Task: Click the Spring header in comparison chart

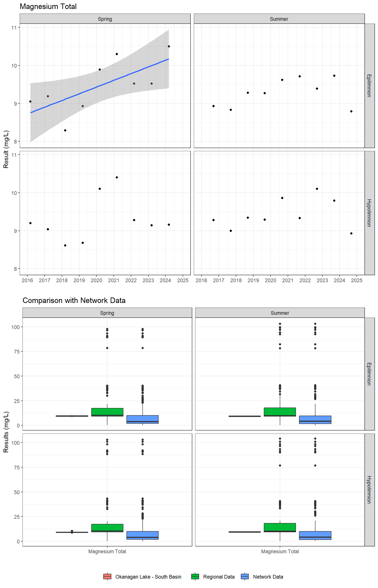Action: tap(107, 313)
